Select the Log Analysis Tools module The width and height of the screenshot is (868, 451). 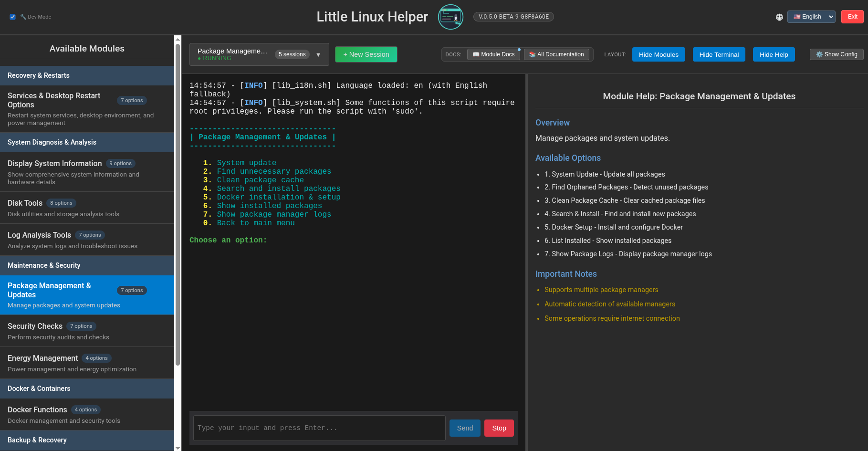point(87,240)
